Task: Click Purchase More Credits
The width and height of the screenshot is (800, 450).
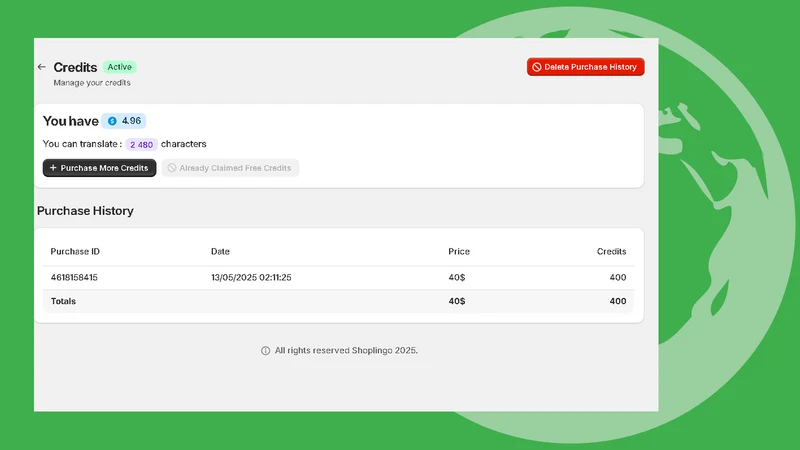Action: point(99,168)
